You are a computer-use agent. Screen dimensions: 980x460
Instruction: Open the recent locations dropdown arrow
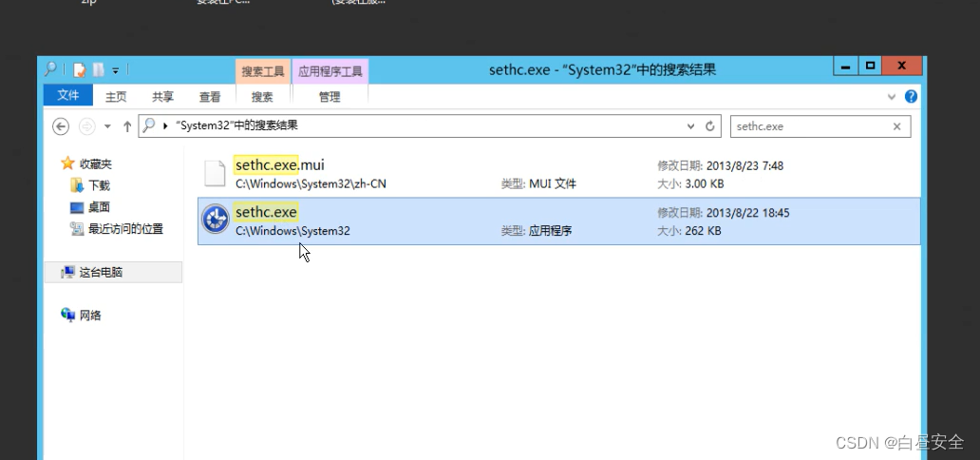(107, 126)
